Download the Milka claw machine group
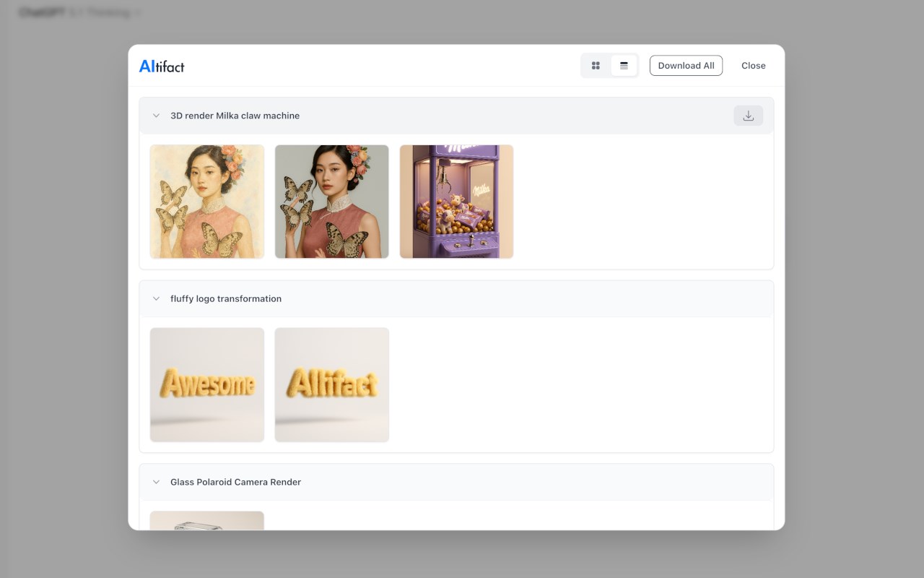Viewport: 924px width, 578px height. 748,116
